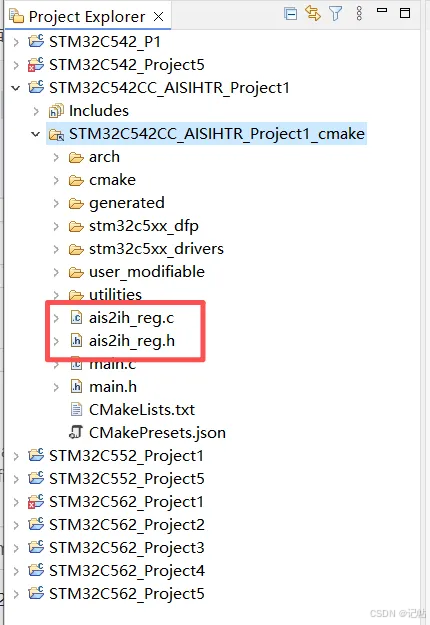Expand the stm32c5xx_drivers folder arrow

[x=56, y=250]
